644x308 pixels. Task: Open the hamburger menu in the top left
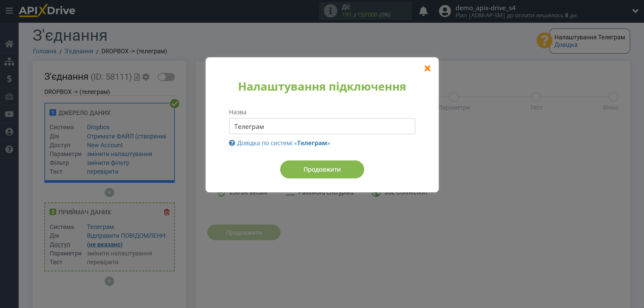(9, 11)
